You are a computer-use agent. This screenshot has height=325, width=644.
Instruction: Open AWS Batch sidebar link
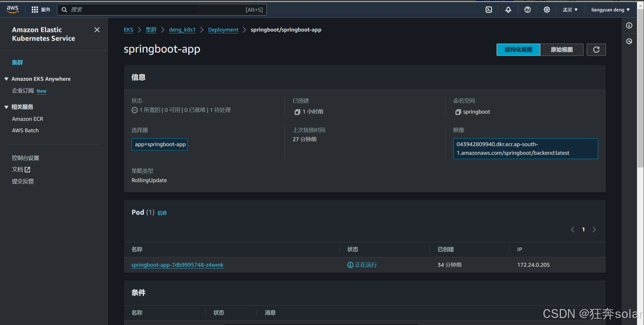25,131
